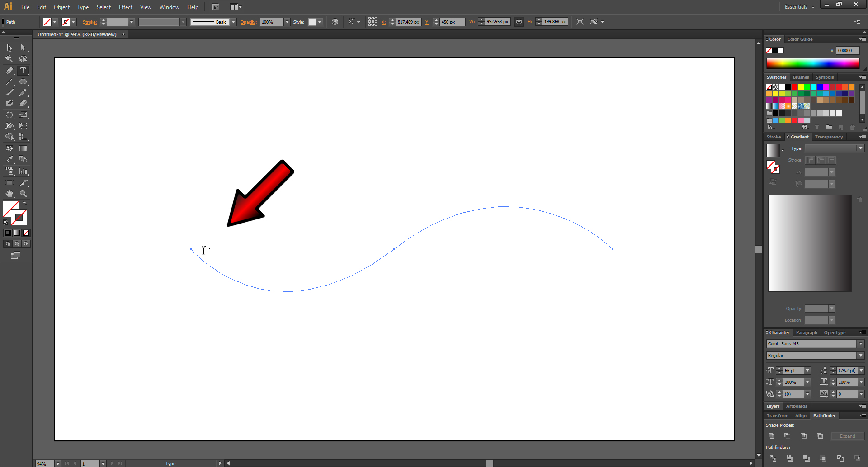Apply the Minus Front shape mode

(787, 436)
